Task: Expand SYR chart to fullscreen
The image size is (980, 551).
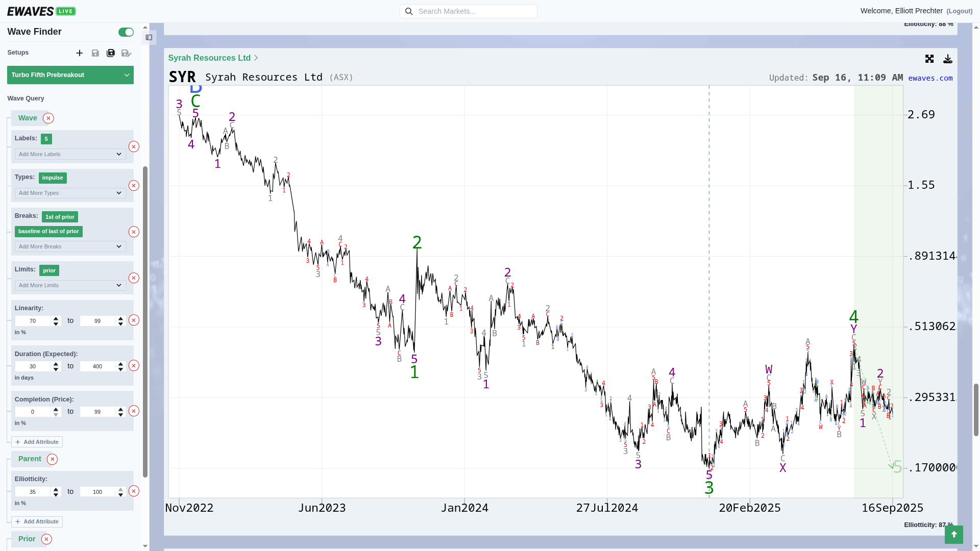Action: tap(929, 59)
